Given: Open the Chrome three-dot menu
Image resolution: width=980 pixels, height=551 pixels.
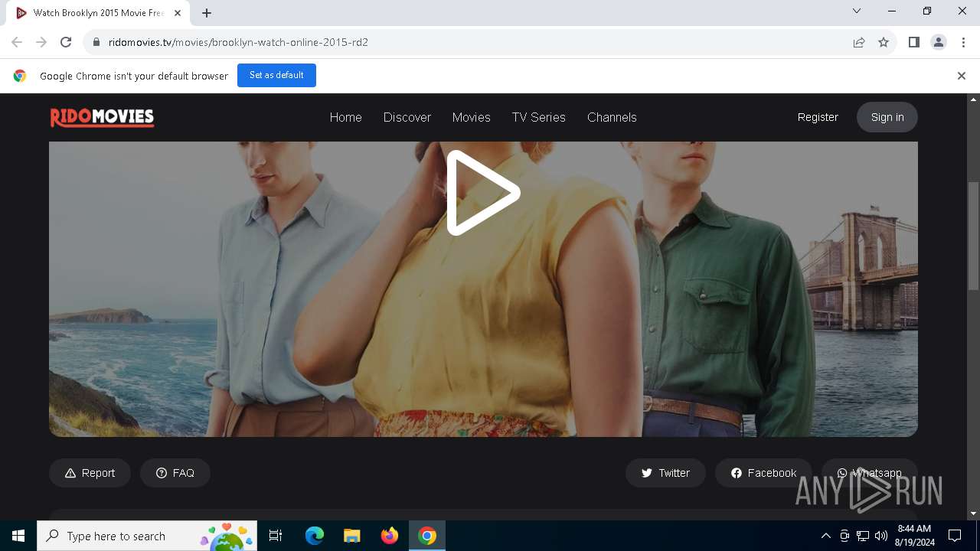Looking at the screenshot, I should coord(963,42).
